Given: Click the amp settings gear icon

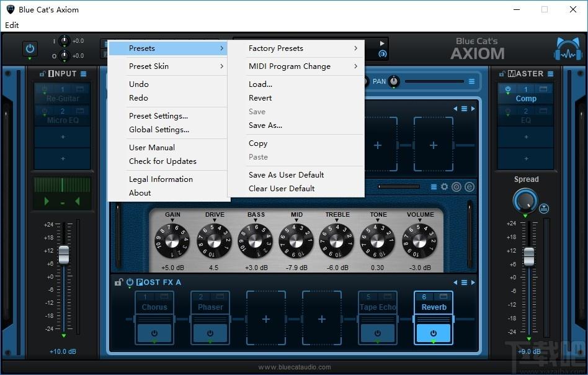Looking at the screenshot, I should (x=444, y=186).
